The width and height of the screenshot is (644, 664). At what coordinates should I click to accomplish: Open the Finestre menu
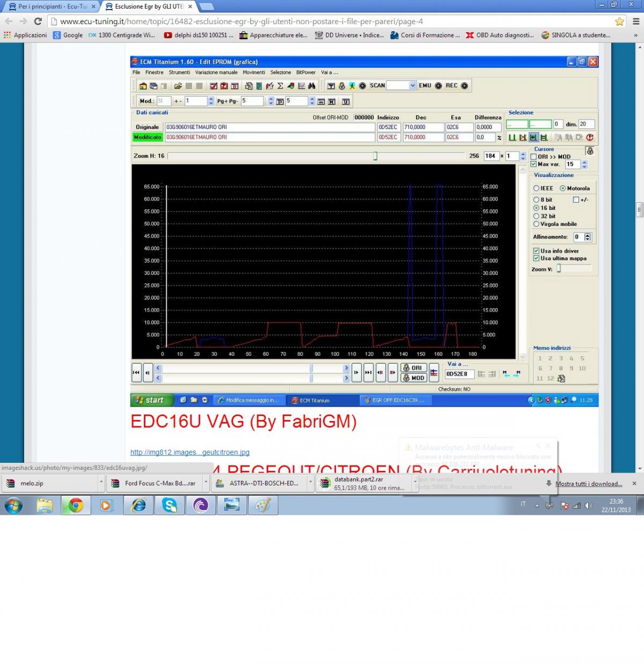coord(155,72)
